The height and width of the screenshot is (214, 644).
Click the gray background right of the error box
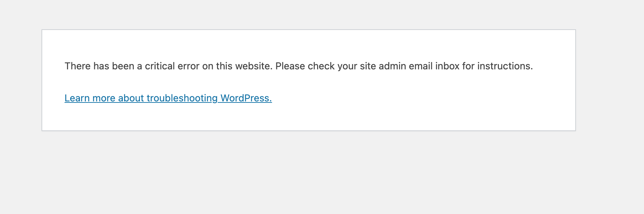(610, 80)
